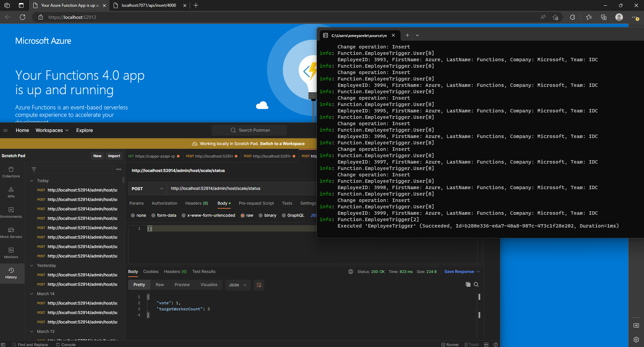Click the history filter icon
This screenshot has width=644, height=347.
[x=34, y=169]
